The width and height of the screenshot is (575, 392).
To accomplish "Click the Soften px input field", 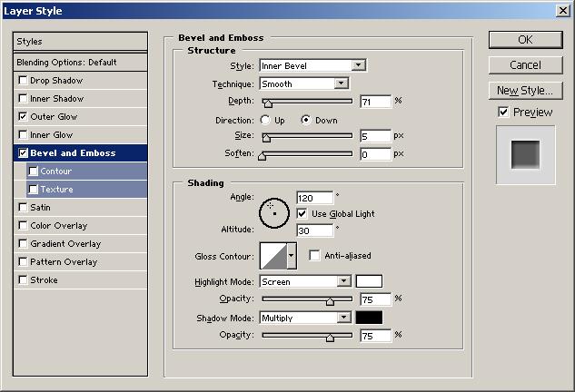I will (x=375, y=154).
